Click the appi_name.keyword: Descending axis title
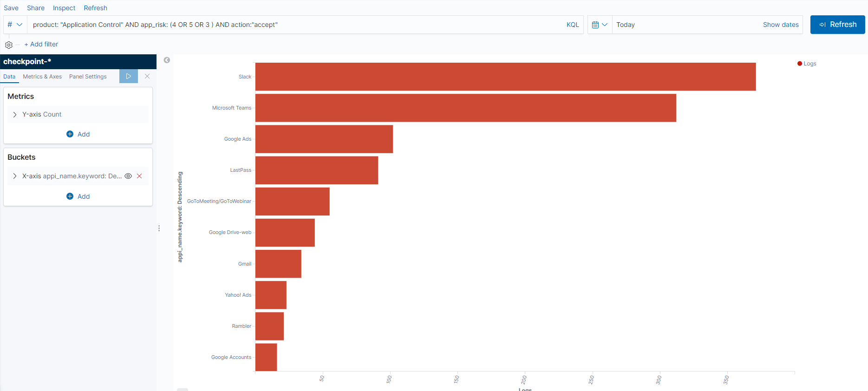The width and height of the screenshot is (868, 391). point(180,217)
